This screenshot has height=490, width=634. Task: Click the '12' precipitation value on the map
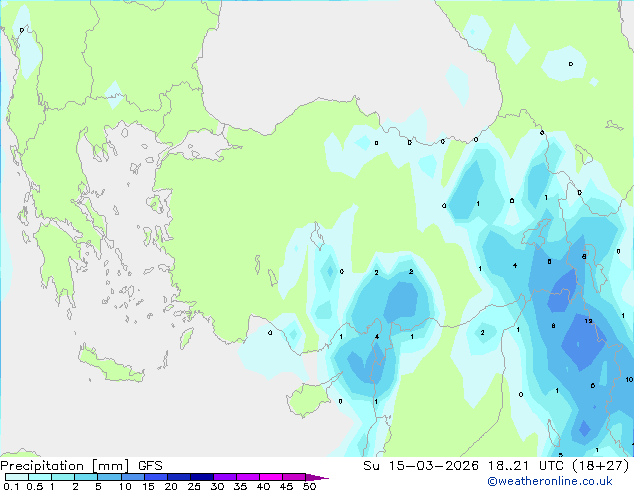pyautogui.click(x=588, y=321)
